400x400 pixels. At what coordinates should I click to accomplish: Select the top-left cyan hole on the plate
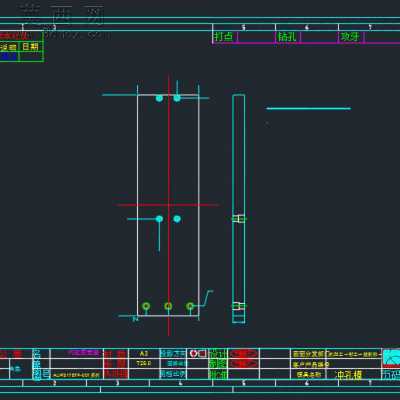tap(159, 98)
